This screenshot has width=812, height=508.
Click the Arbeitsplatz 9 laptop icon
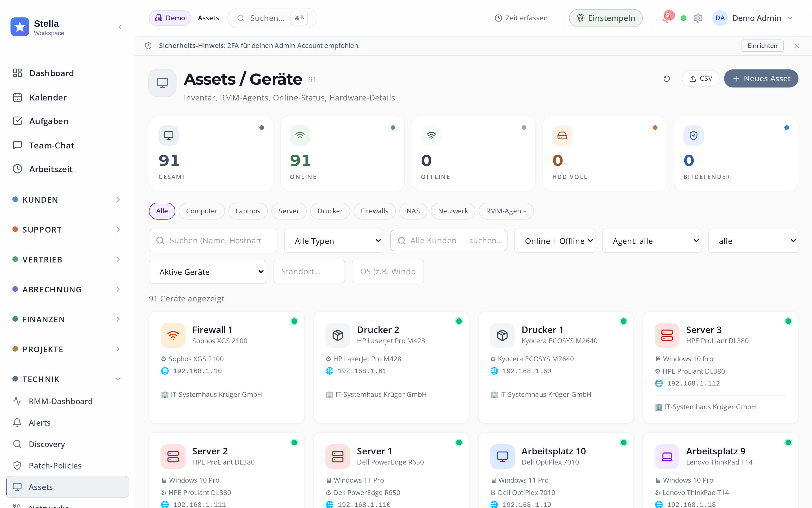pyautogui.click(x=667, y=456)
